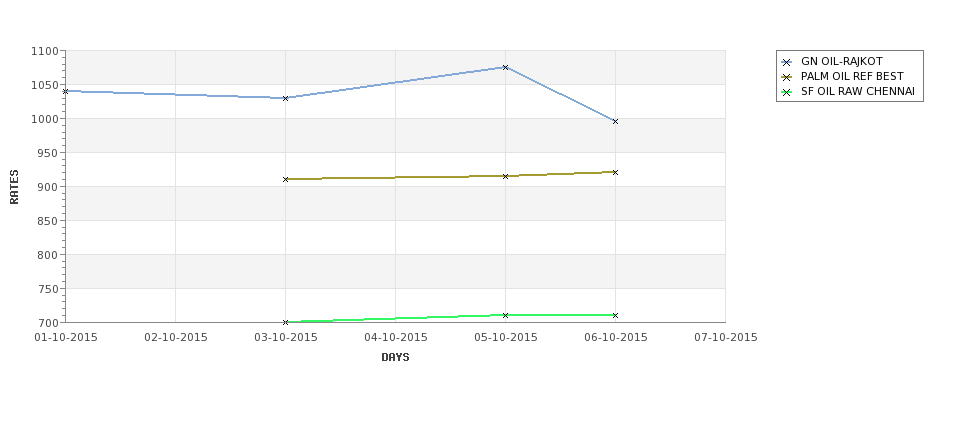Select GN OIL-RAJKOT peak point on 05-10-2015
The height and width of the screenshot is (429, 975).
pyautogui.click(x=506, y=67)
